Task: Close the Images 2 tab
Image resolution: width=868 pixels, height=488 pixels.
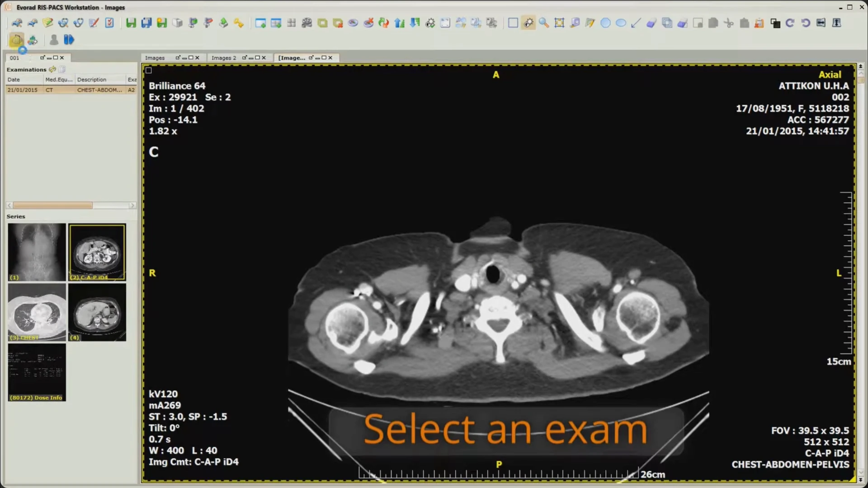Action: tap(264, 57)
